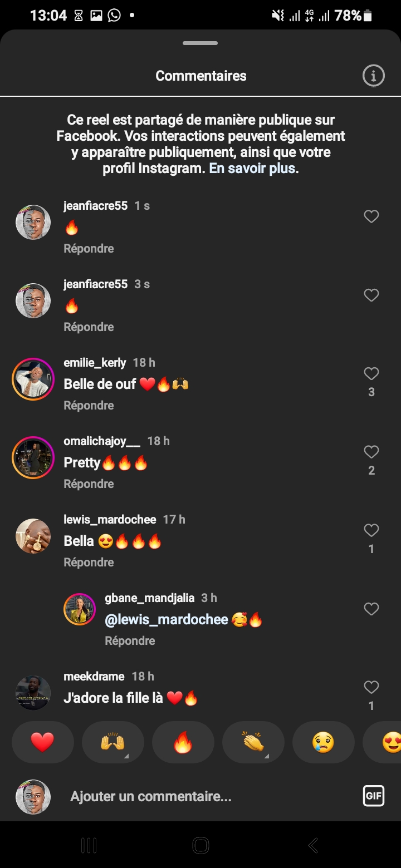The image size is (401, 868).
Task: Open the comments info icon
Action: click(373, 76)
